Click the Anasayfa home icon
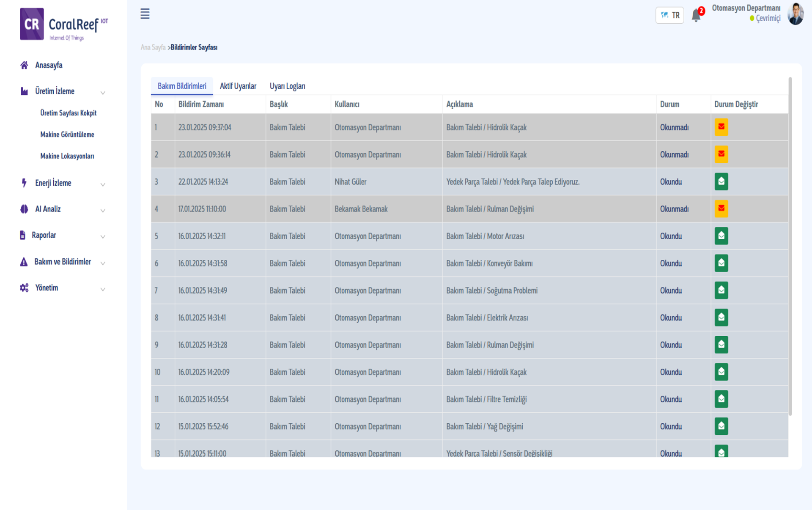 click(x=24, y=65)
